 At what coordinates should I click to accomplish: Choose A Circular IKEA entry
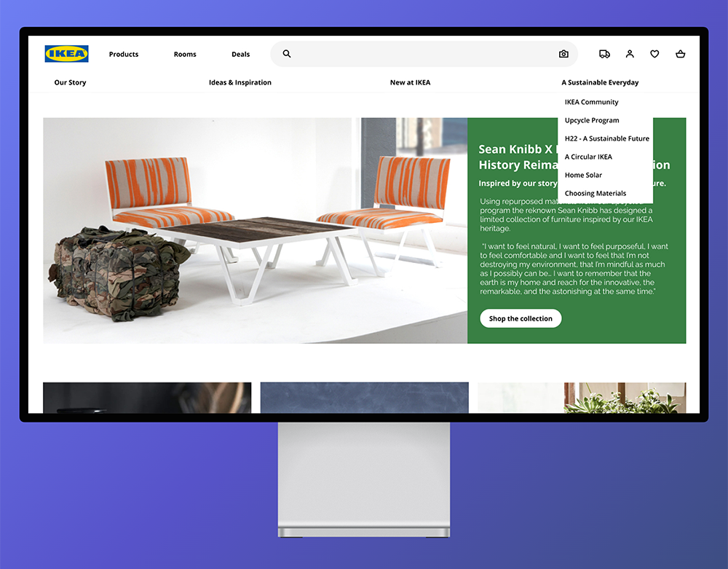click(x=588, y=157)
